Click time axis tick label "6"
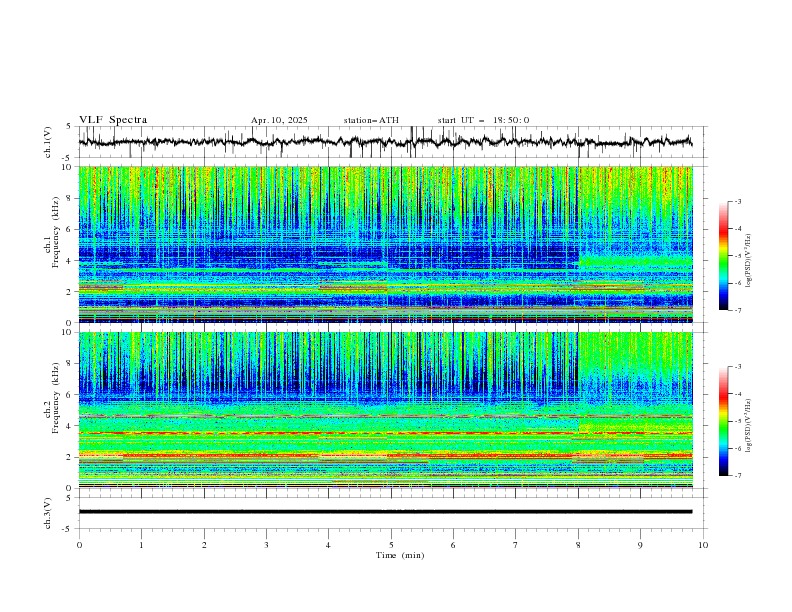 coord(453,545)
